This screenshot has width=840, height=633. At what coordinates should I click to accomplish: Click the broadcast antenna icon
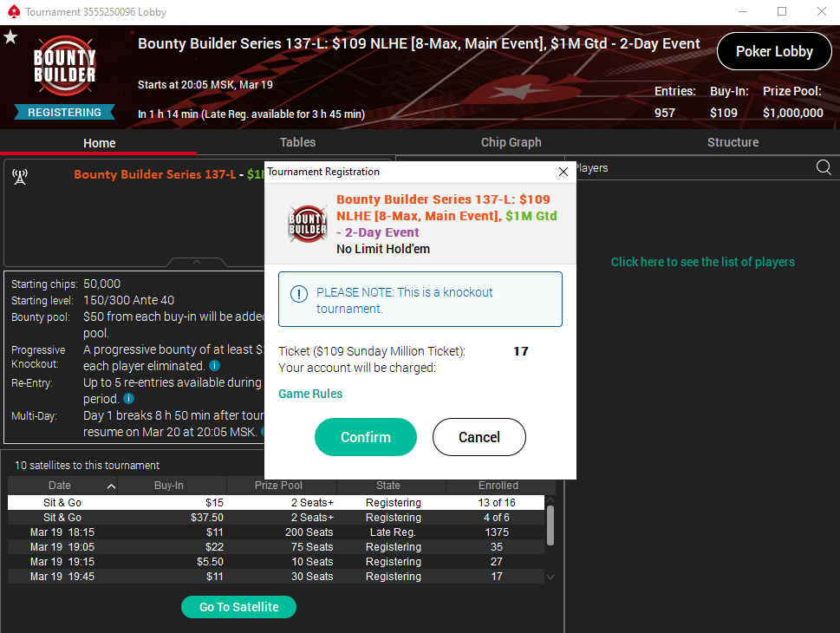click(x=20, y=176)
